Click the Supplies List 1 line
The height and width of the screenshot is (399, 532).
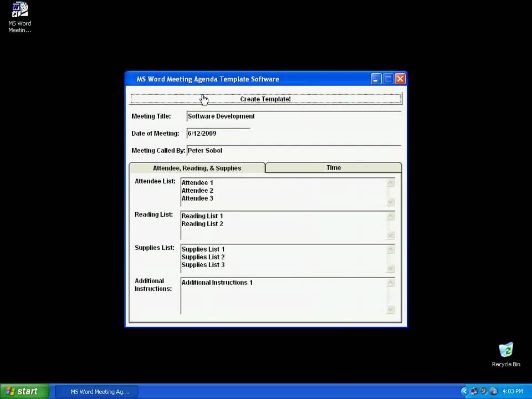(x=203, y=249)
